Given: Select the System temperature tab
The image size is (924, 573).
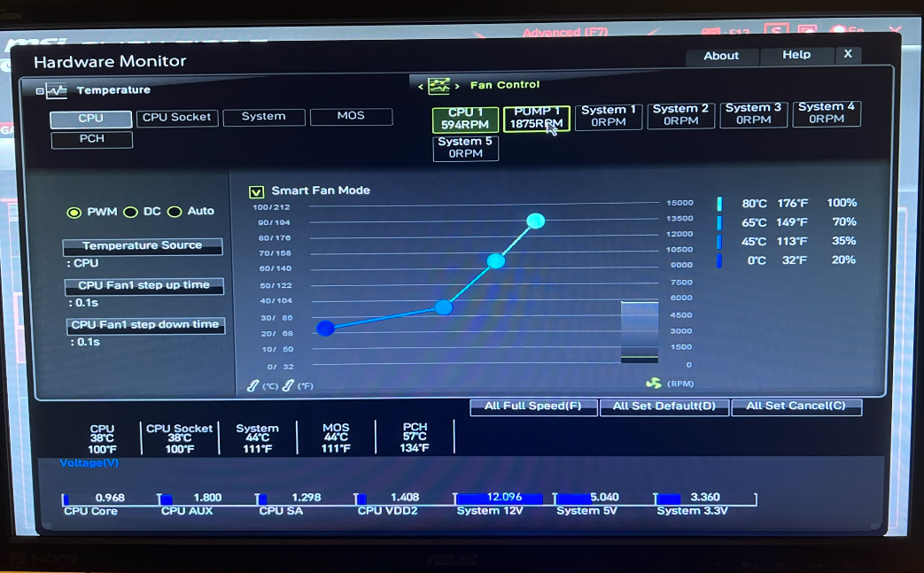Looking at the screenshot, I should click(x=263, y=117).
